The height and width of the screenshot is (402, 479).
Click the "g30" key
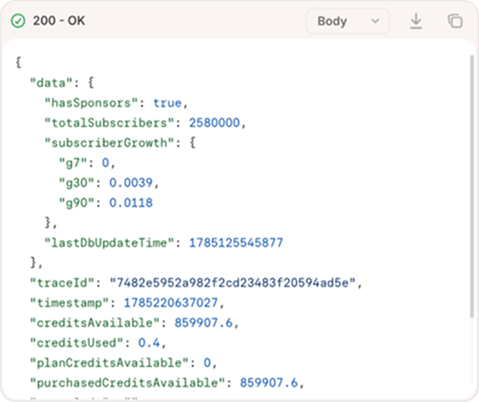click(x=77, y=183)
